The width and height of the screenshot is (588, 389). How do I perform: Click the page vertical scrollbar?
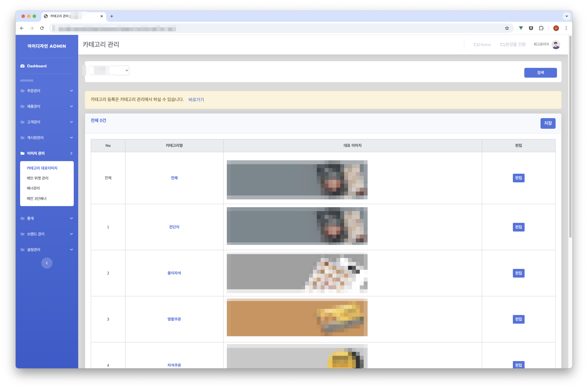pos(570,137)
